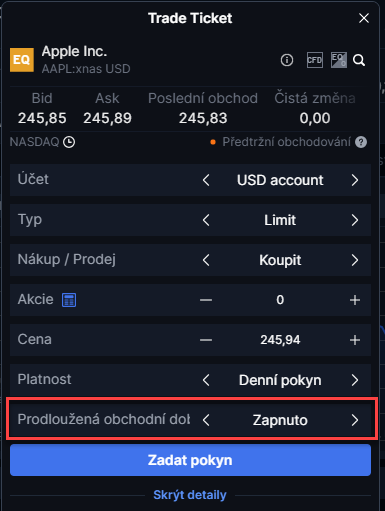Image resolution: width=385 pixels, height=511 pixels.
Task: Click the EQ options icon next to CFD
Action: click(339, 60)
